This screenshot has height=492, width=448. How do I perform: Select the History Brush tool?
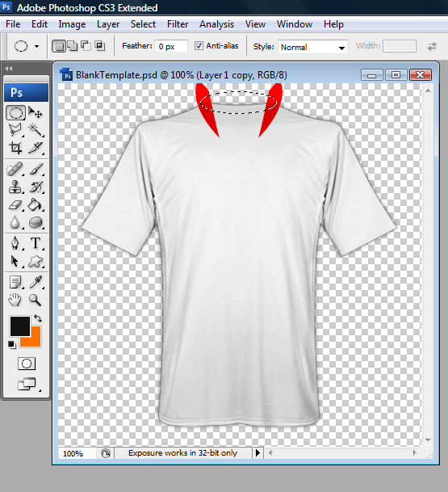pos(36,187)
